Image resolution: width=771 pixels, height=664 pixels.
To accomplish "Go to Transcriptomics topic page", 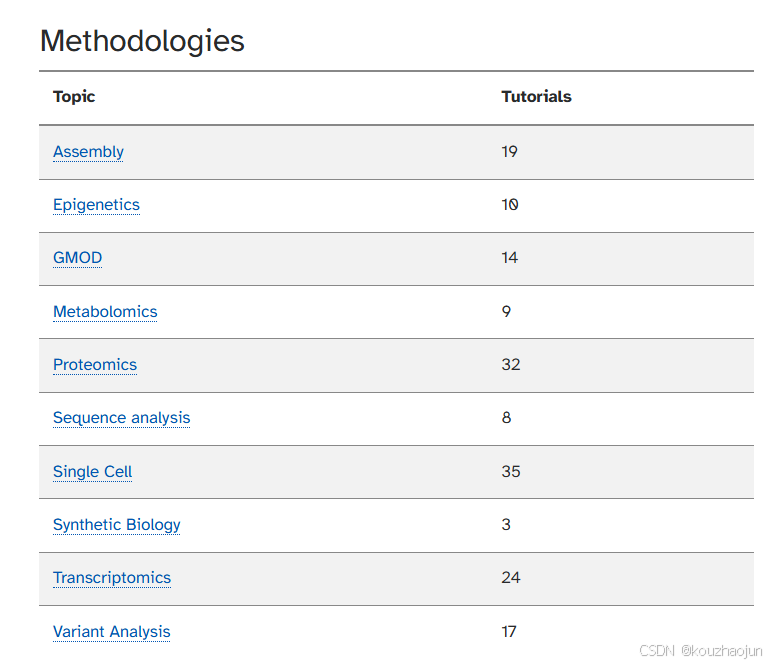I will pos(112,578).
